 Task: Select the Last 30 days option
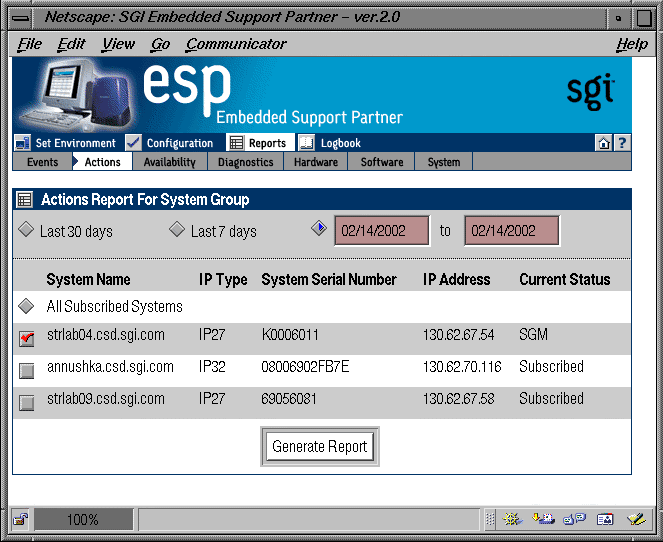coord(26,230)
